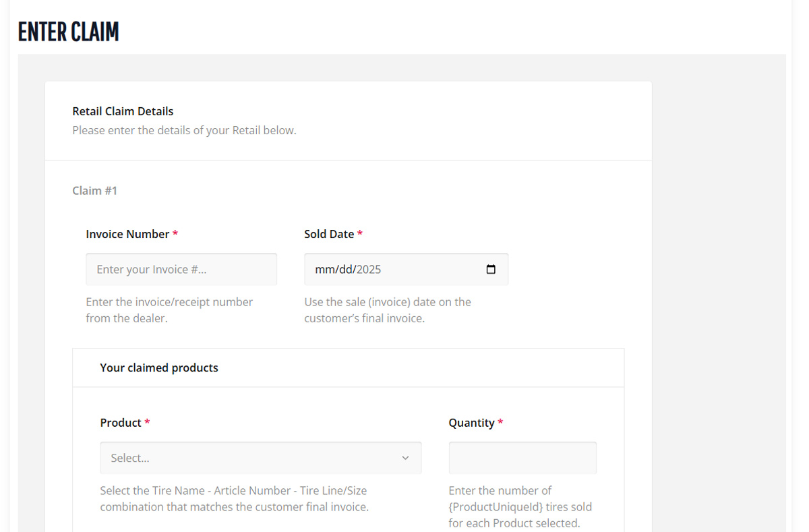The height and width of the screenshot is (532, 809).
Task: Click the Your claimed products header
Action: (x=159, y=367)
